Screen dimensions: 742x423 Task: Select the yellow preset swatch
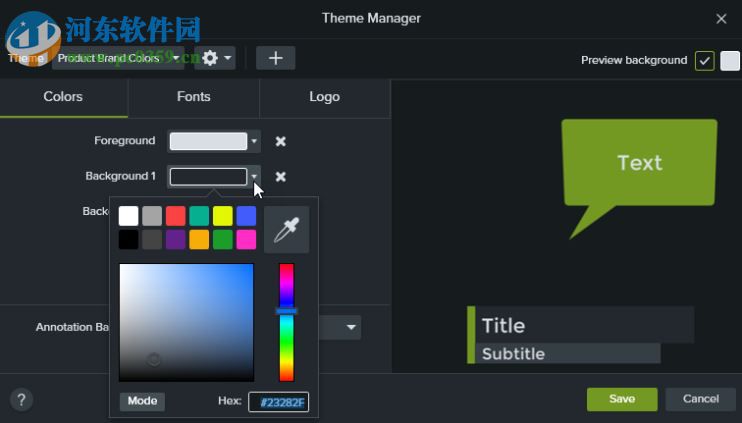coord(223,216)
